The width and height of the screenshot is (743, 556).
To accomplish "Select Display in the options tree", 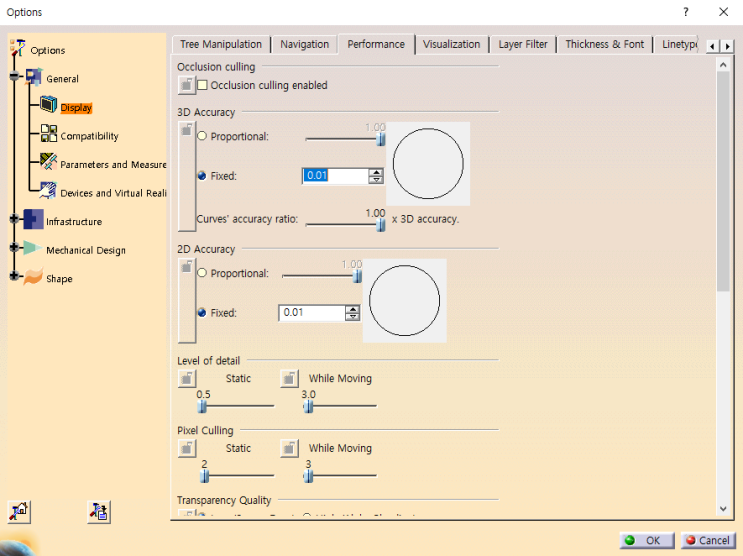I will click(76, 108).
